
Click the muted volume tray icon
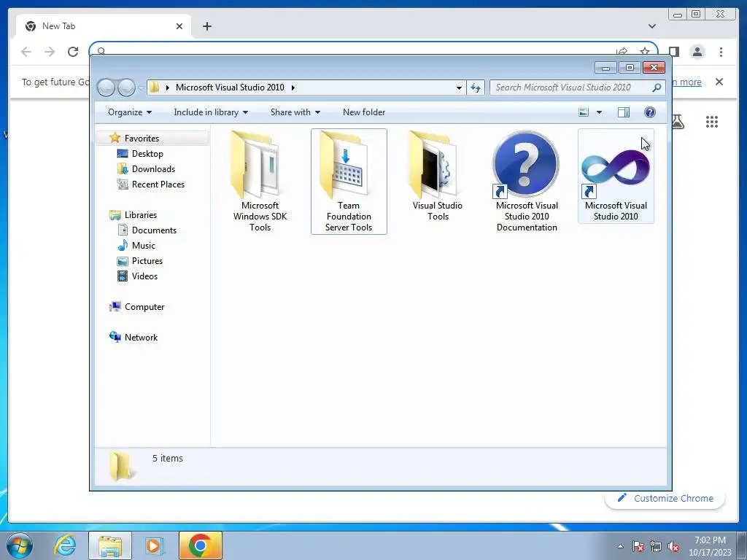673,546
